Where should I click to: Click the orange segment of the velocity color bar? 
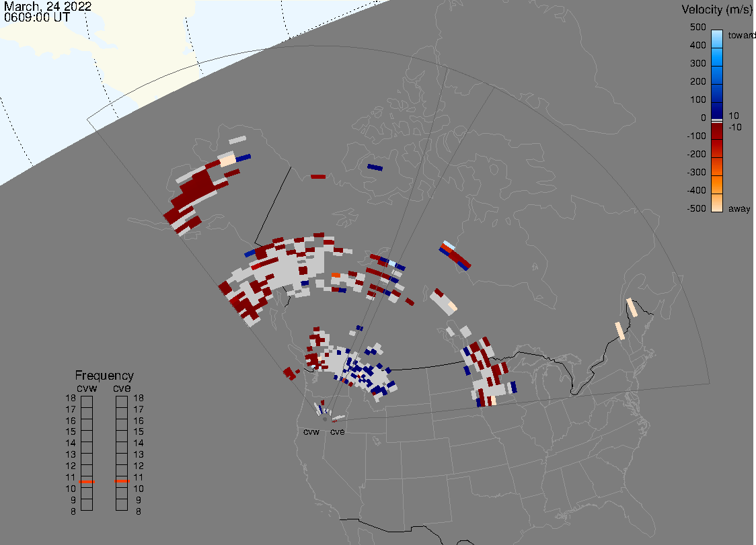pos(717,181)
